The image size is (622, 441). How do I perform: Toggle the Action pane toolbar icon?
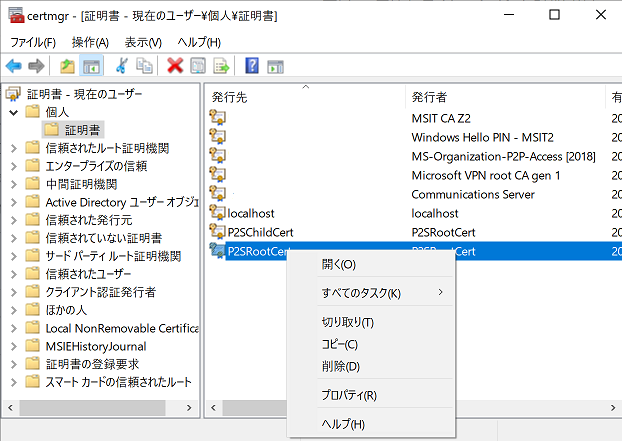coord(275,67)
